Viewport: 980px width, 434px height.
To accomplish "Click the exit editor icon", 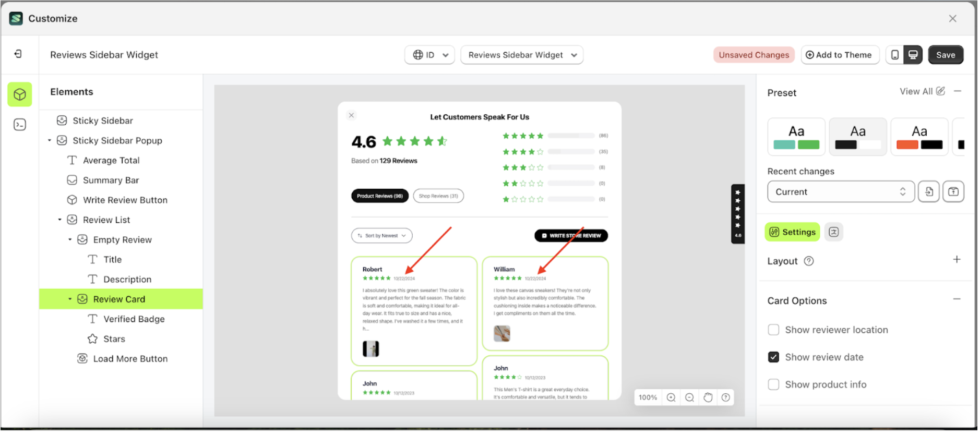I will click(18, 54).
